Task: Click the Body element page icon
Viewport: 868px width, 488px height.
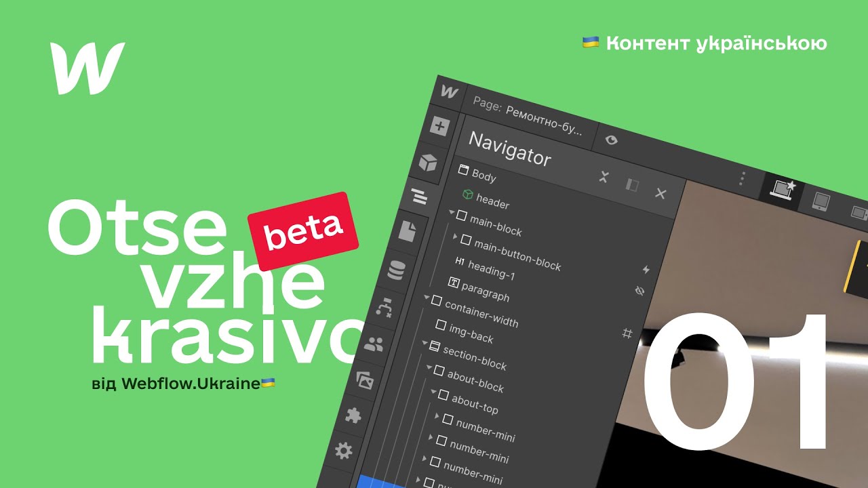Action: tap(464, 169)
